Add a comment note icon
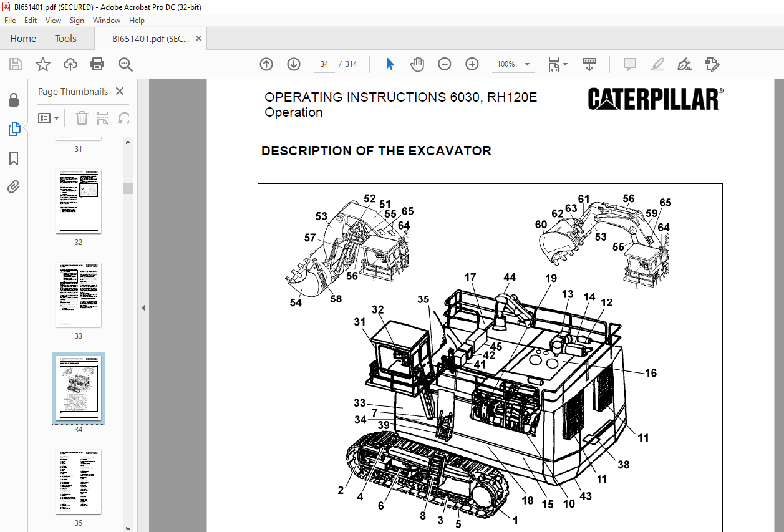784x532 pixels. pos(630,64)
